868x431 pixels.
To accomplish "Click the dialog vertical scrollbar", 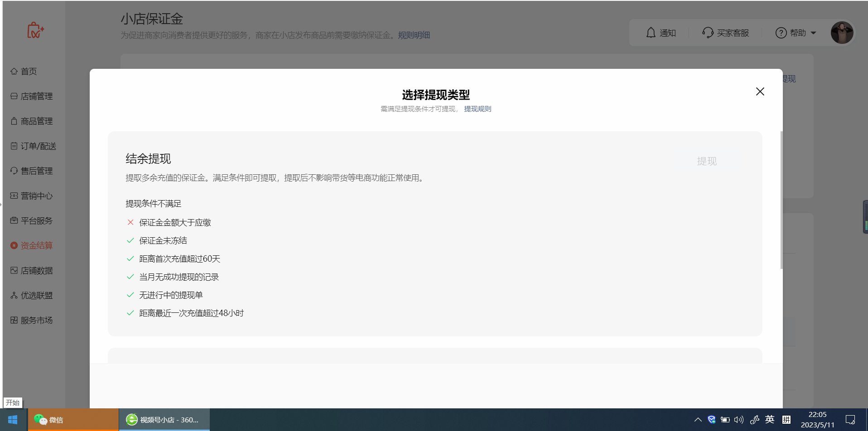I will [x=781, y=200].
